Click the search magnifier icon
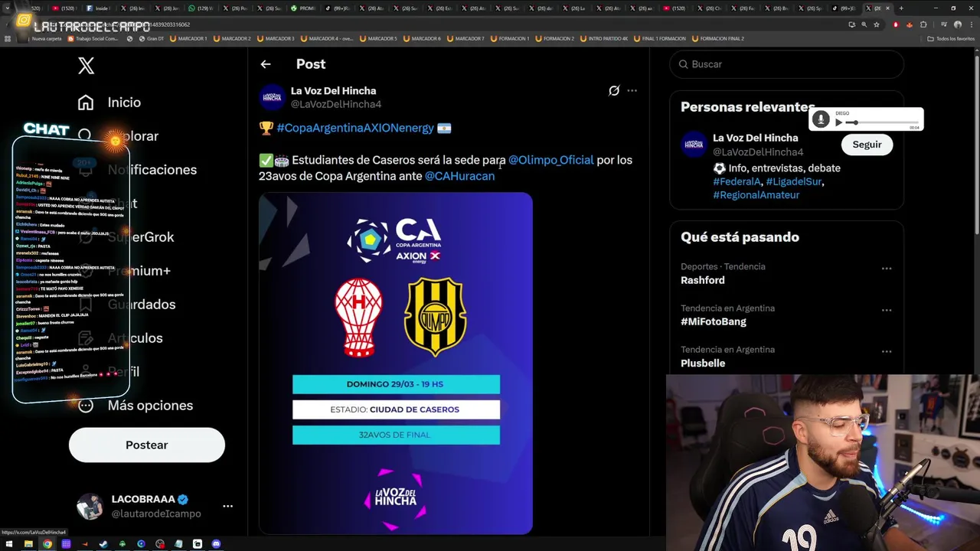Image resolution: width=980 pixels, height=551 pixels. click(684, 64)
